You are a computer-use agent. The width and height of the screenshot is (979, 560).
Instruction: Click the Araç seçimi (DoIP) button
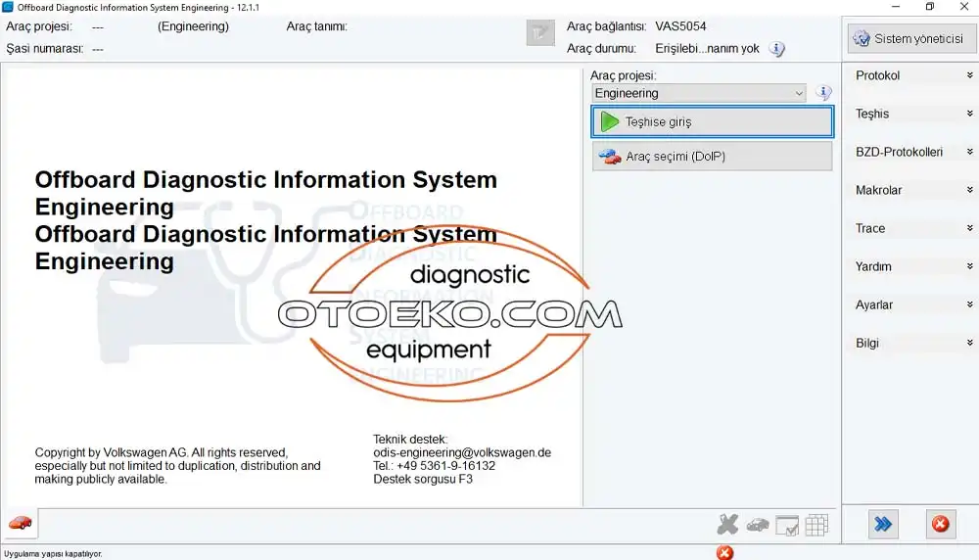pyautogui.click(x=712, y=157)
